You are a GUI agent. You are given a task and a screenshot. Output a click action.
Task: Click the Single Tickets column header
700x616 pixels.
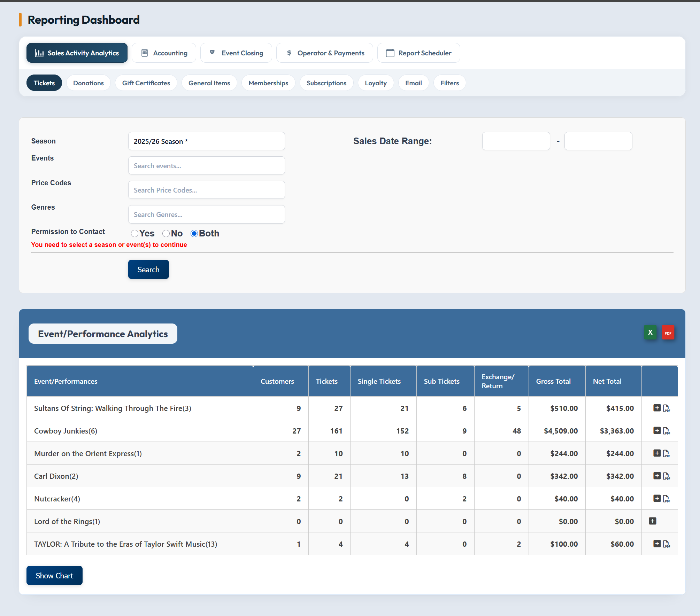click(x=383, y=381)
